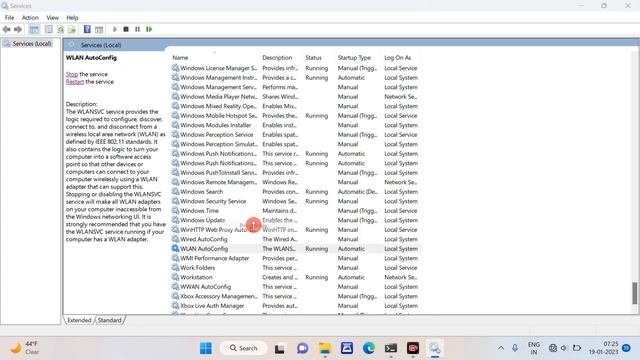The image size is (640, 360).
Task: Click the Stop Service square icon
Action: [126, 29]
